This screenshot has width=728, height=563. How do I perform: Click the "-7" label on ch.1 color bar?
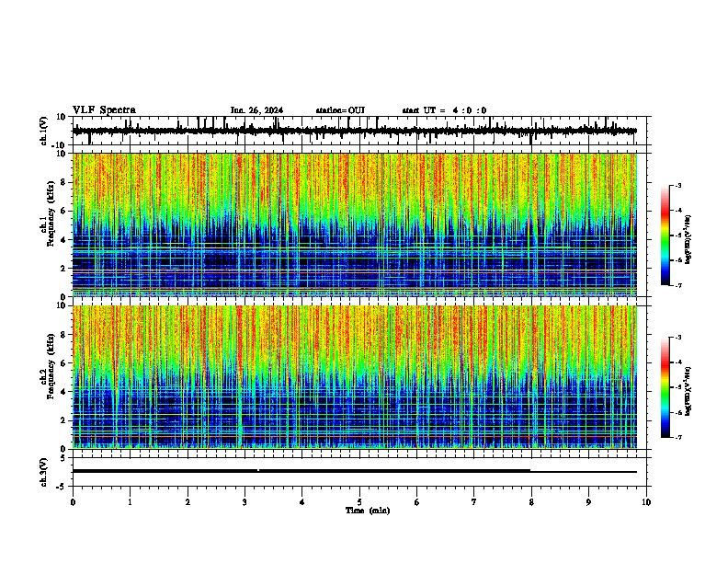(677, 285)
